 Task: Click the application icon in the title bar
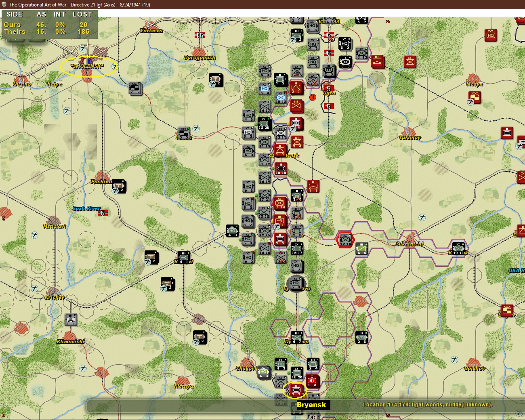(x=4, y=4)
